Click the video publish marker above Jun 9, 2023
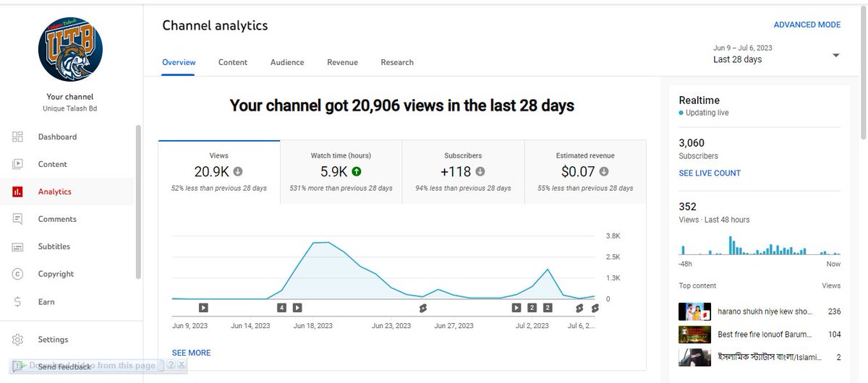 click(203, 308)
